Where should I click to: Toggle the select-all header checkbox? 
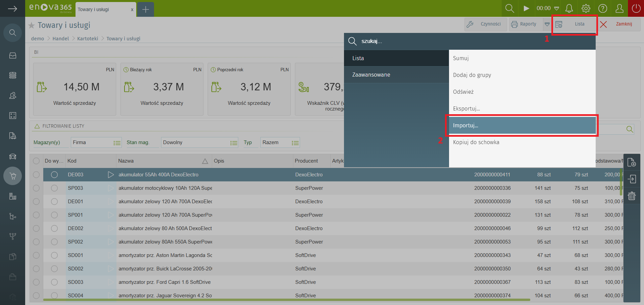(36, 161)
